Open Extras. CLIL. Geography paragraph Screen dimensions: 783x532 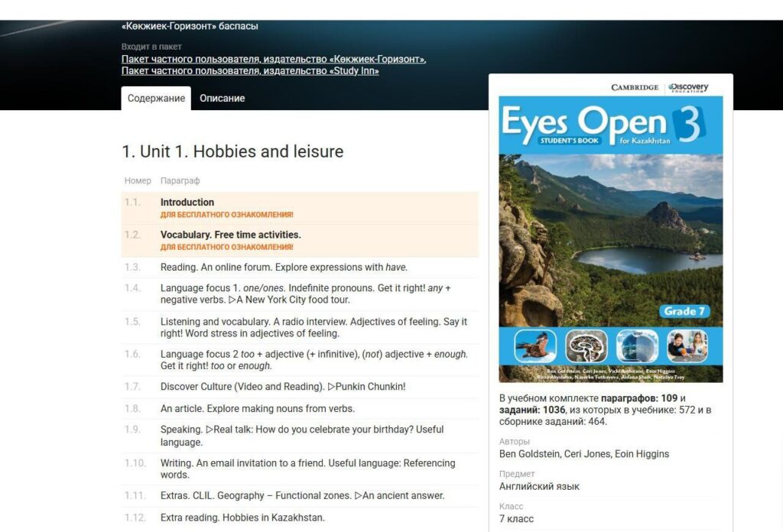302,495
